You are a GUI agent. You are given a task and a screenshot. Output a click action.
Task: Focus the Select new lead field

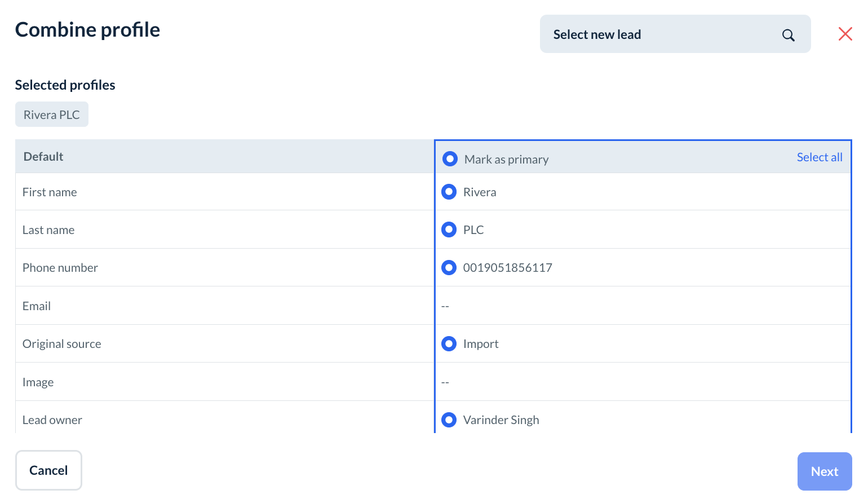[659, 34]
